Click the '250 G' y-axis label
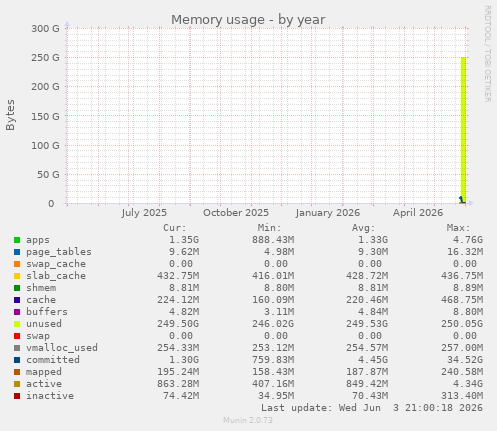This screenshot has width=497, height=431. click(x=45, y=58)
